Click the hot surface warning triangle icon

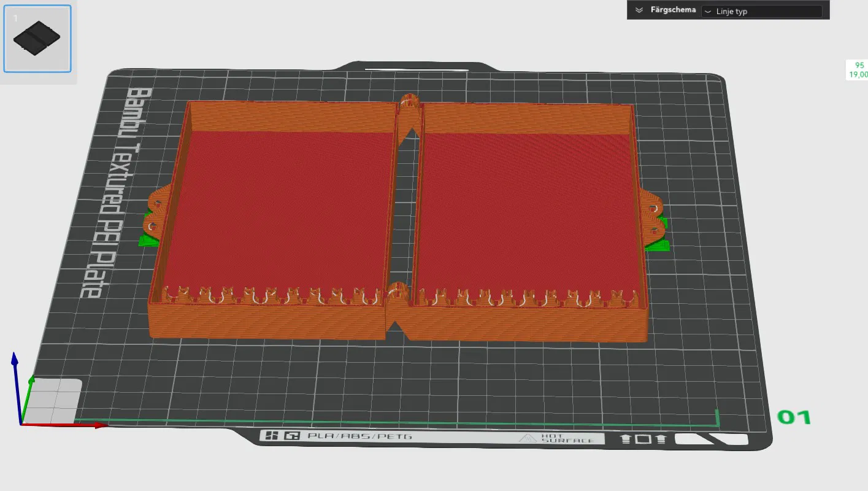click(x=527, y=438)
